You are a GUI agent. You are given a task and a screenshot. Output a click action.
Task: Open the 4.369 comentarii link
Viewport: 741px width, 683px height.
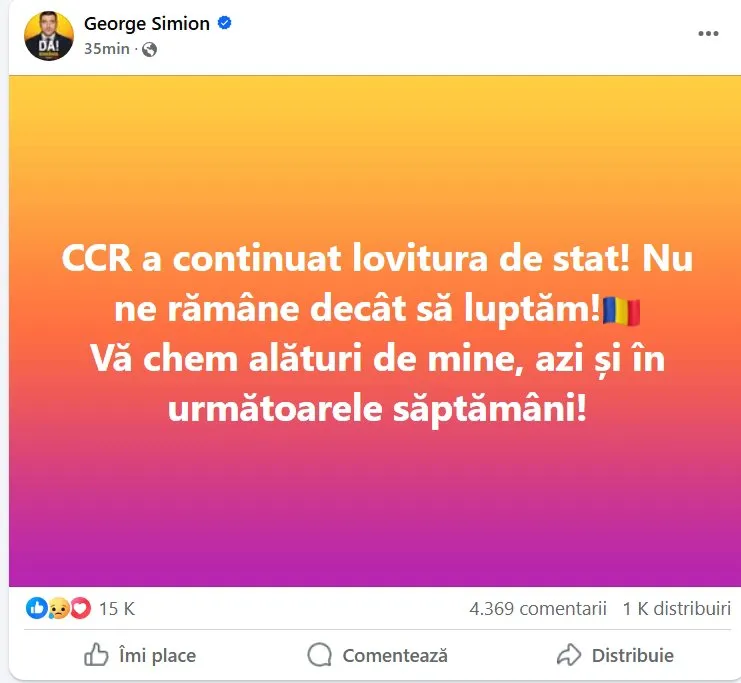537,609
